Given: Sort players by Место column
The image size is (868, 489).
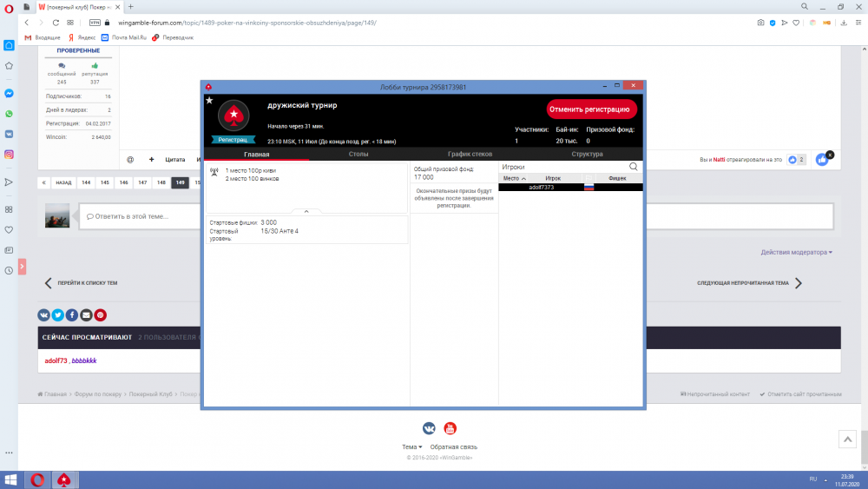Looking at the screenshot, I should [515, 178].
